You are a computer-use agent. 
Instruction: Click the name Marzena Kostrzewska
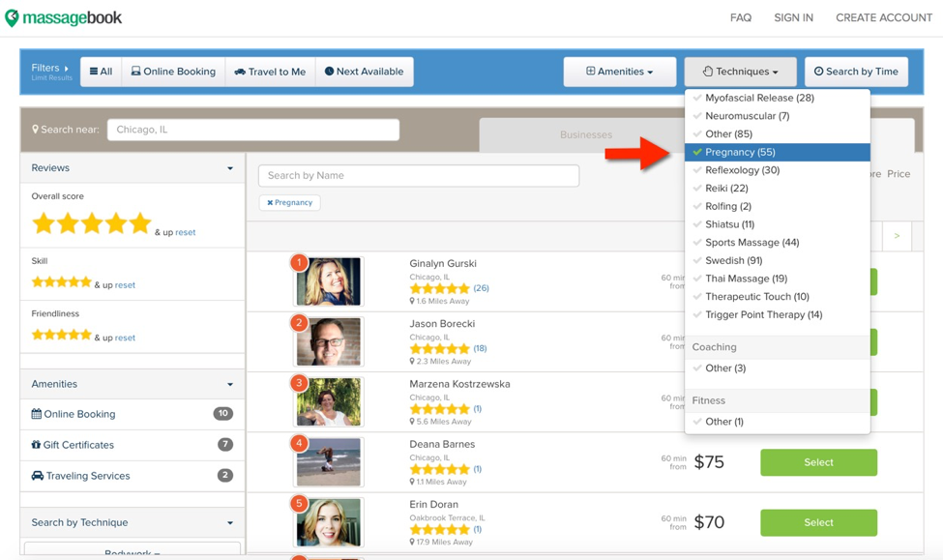point(459,384)
